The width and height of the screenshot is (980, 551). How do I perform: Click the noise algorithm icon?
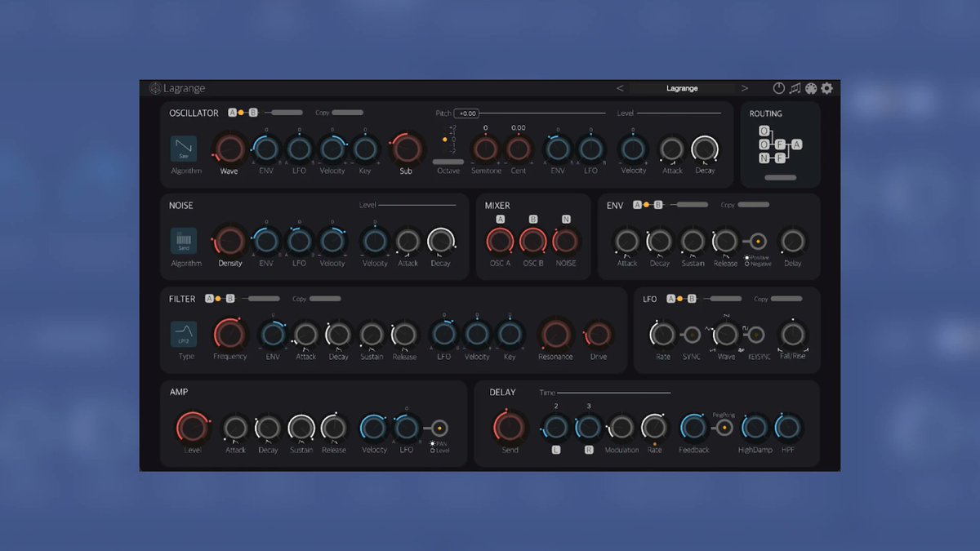(184, 241)
